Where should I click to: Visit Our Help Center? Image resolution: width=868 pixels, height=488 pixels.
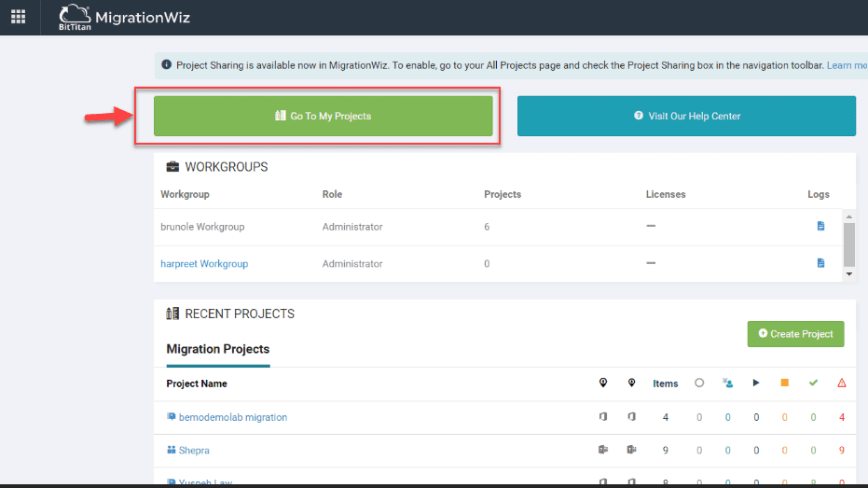coord(686,116)
